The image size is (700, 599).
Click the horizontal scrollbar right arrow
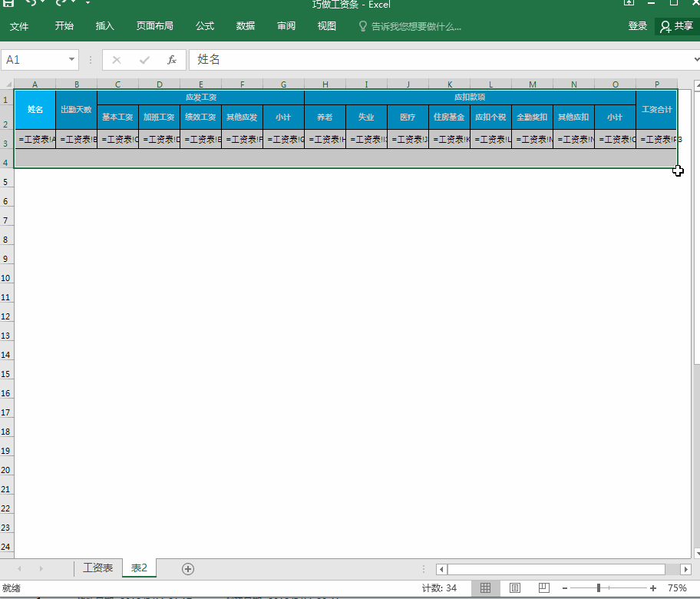click(685, 569)
